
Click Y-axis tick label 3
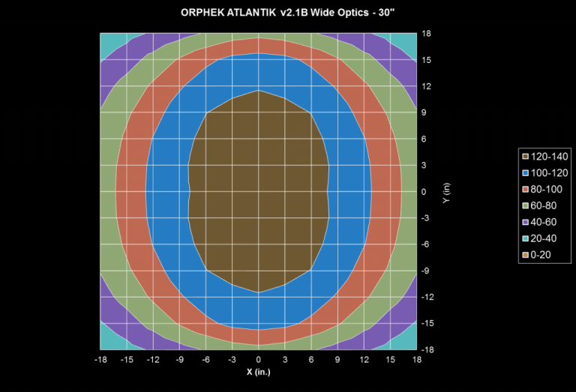(x=424, y=165)
